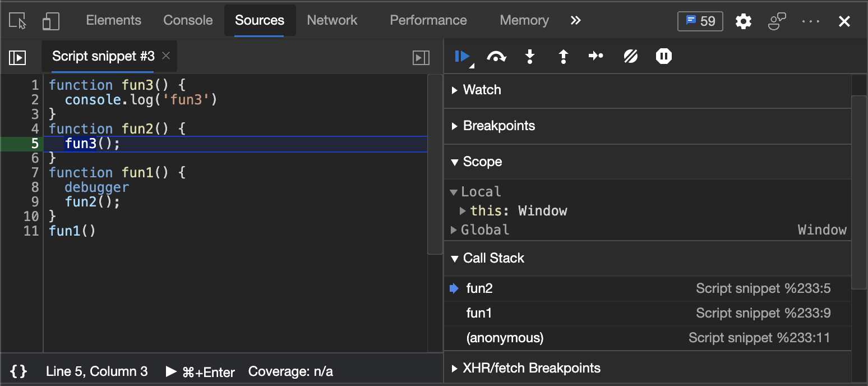Open the 59 issues counter
Image resolution: width=868 pixels, height=386 pixels.
coord(700,21)
